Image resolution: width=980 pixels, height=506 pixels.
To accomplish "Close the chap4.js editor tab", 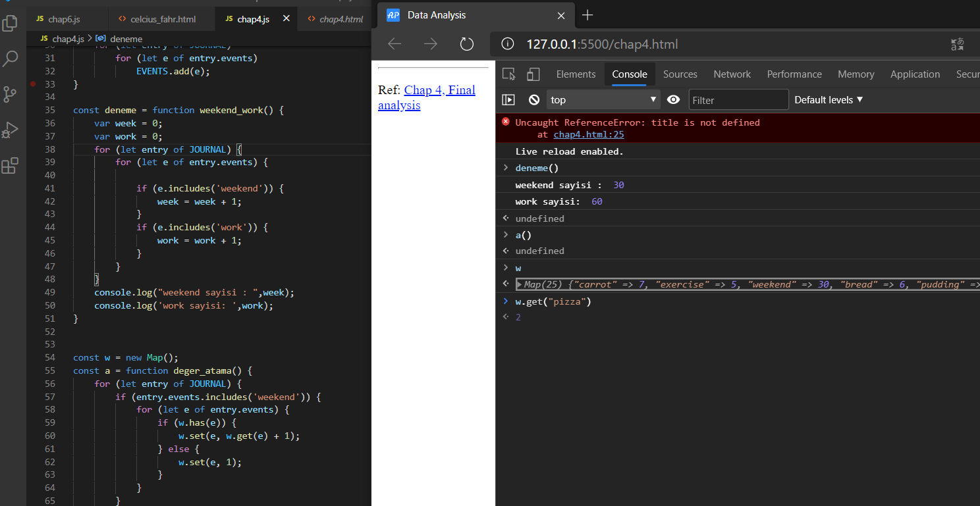I will click(286, 19).
